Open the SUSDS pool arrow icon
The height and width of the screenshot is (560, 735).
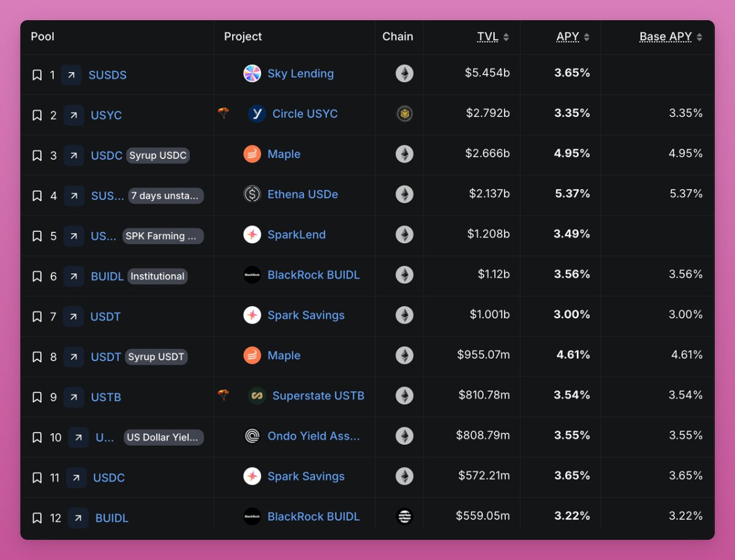[71, 75]
